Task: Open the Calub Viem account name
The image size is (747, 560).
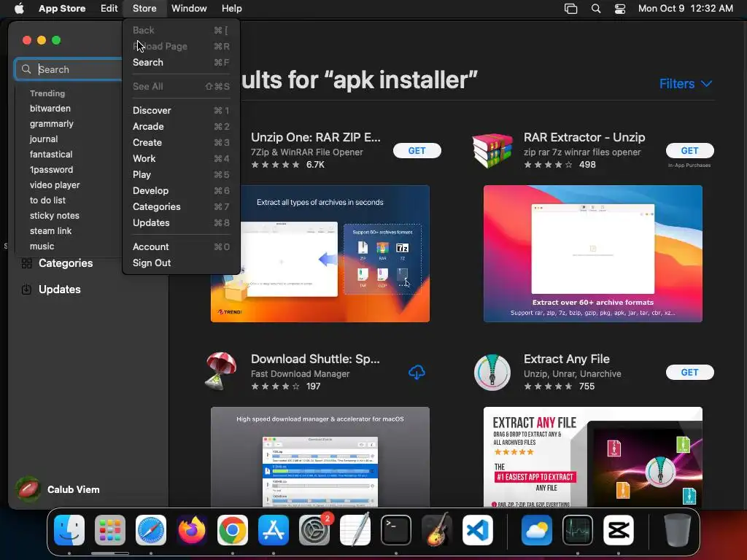Action: click(74, 489)
